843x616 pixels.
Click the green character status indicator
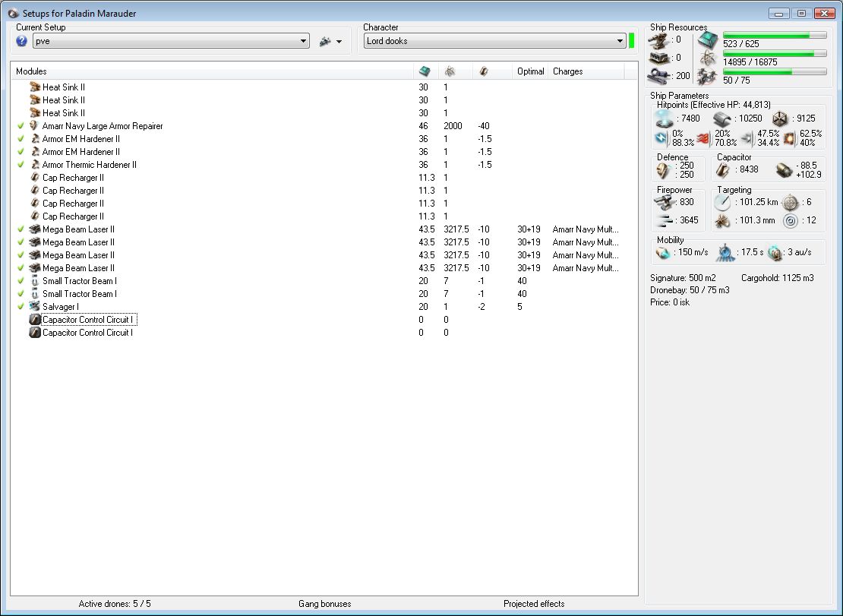(x=632, y=41)
